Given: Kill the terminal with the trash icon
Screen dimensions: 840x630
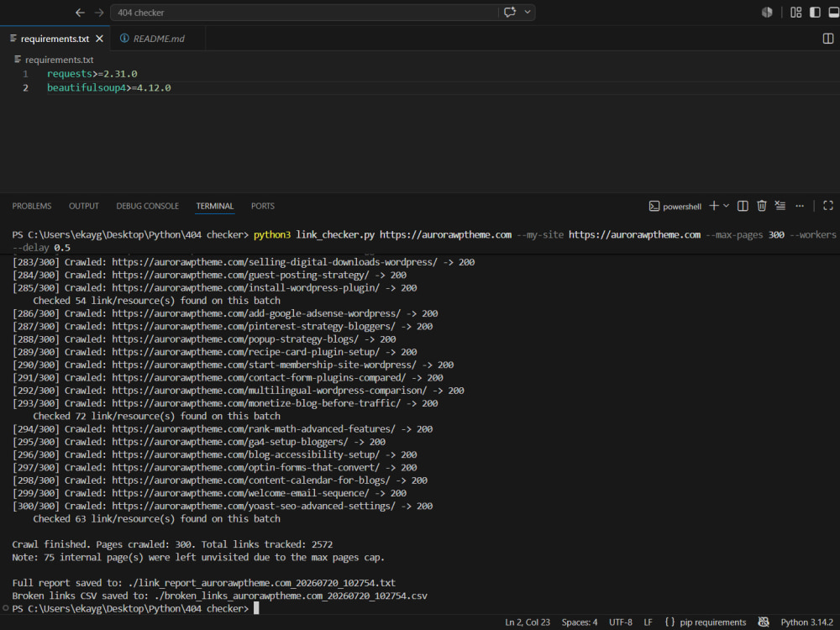Looking at the screenshot, I should tap(761, 206).
